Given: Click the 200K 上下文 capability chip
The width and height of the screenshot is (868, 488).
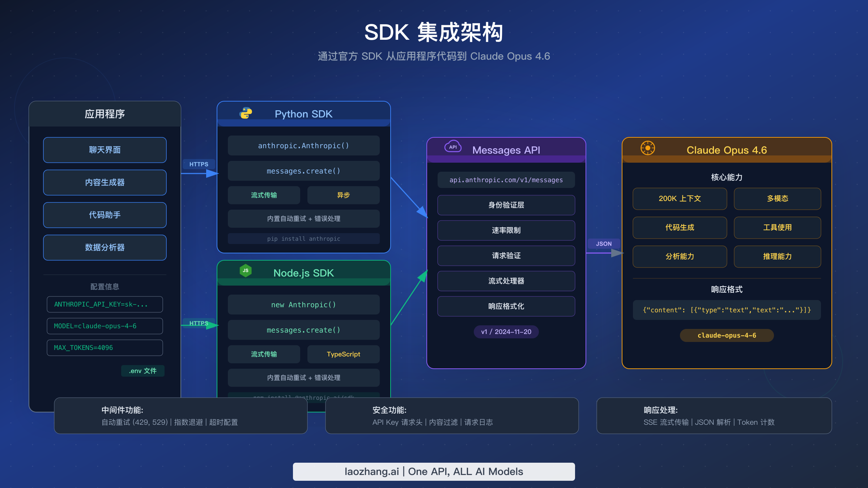Looking at the screenshot, I should (680, 198).
